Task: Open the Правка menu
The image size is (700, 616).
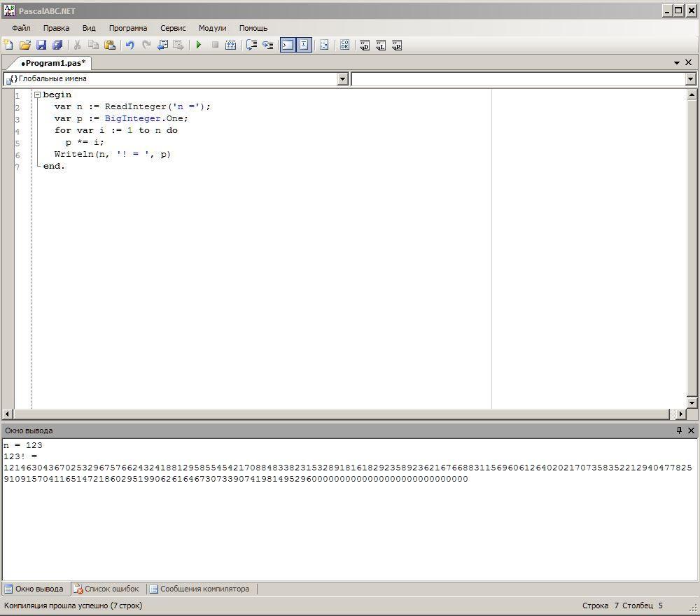Action: point(56,28)
